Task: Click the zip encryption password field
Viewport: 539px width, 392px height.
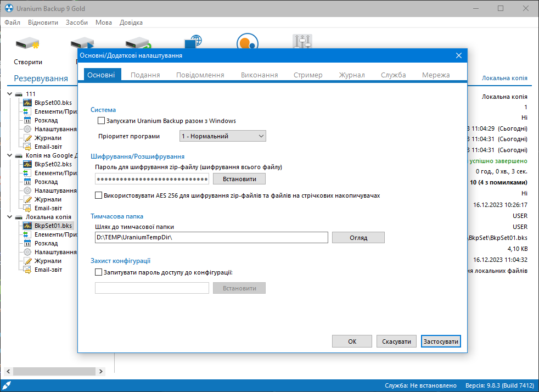Action: [152, 179]
